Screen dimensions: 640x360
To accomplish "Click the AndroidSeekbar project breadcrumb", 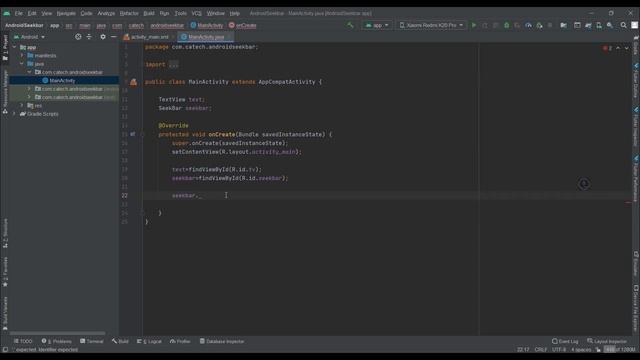I will [24, 25].
